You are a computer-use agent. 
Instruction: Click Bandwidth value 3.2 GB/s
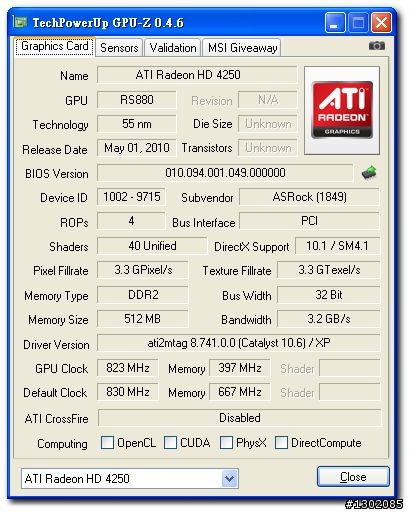pyautogui.click(x=329, y=319)
